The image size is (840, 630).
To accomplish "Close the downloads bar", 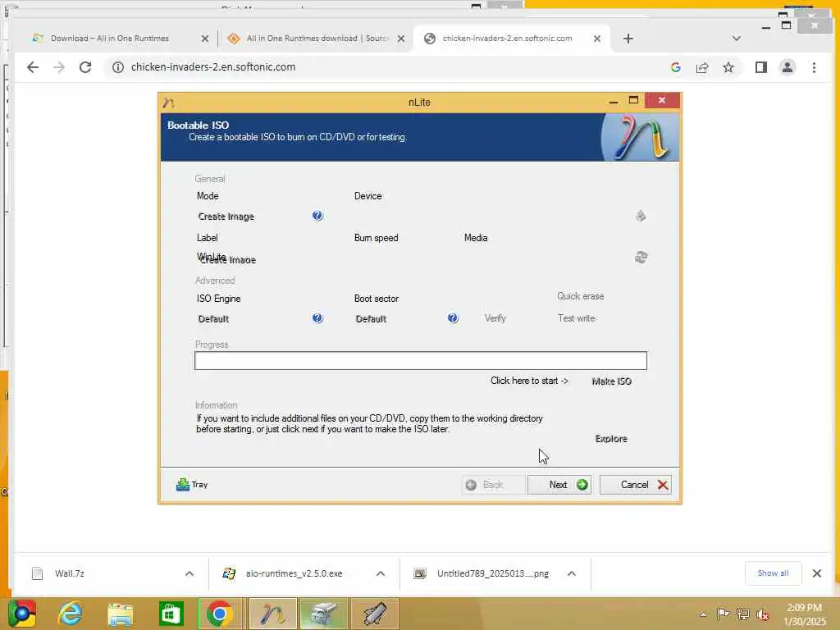I will click(816, 573).
